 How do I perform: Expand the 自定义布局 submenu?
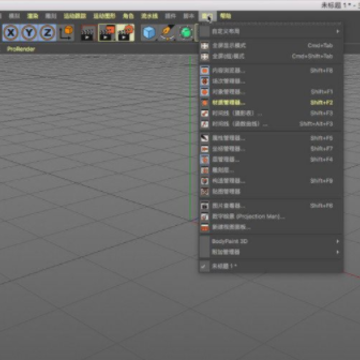pos(271,31)
